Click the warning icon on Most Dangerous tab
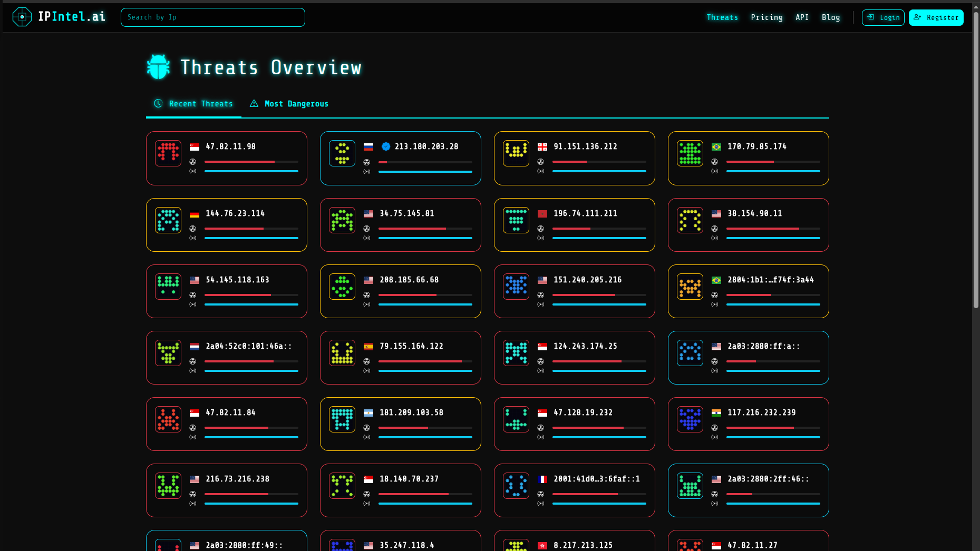 point(254,103)
